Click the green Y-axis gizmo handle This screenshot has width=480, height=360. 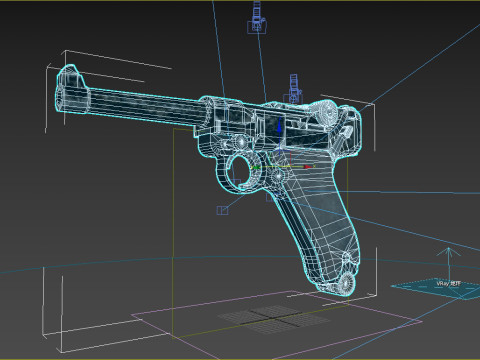coord(257,167)
